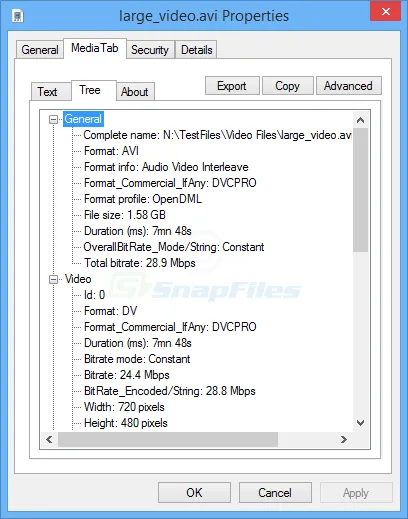Select the Text view tab
This screenshot has height=519, width=408.
click(47, 92)
